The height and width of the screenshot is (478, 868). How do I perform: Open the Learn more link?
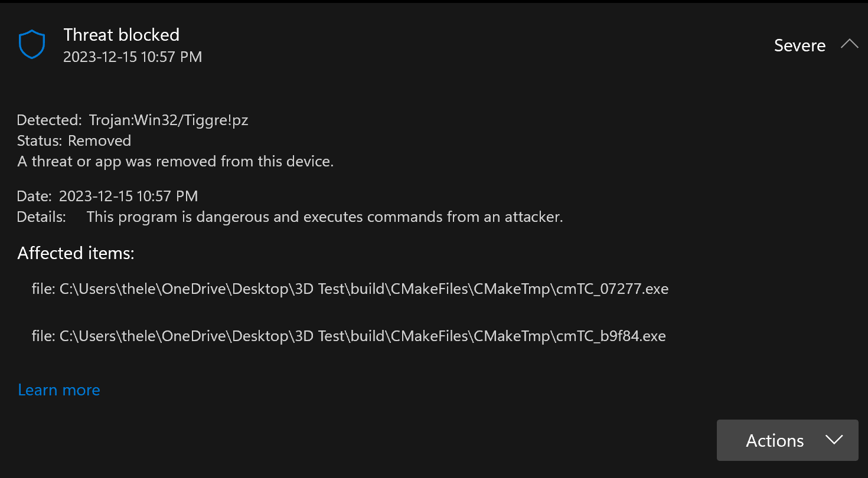pos(59,390)
